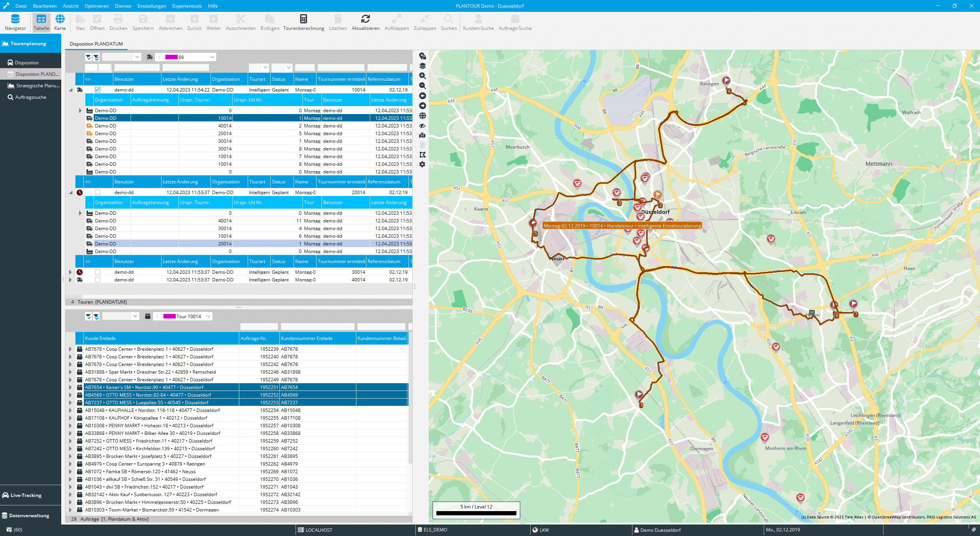Click the polygon selection map tool

pyautogui.click(x=423, y=155)
